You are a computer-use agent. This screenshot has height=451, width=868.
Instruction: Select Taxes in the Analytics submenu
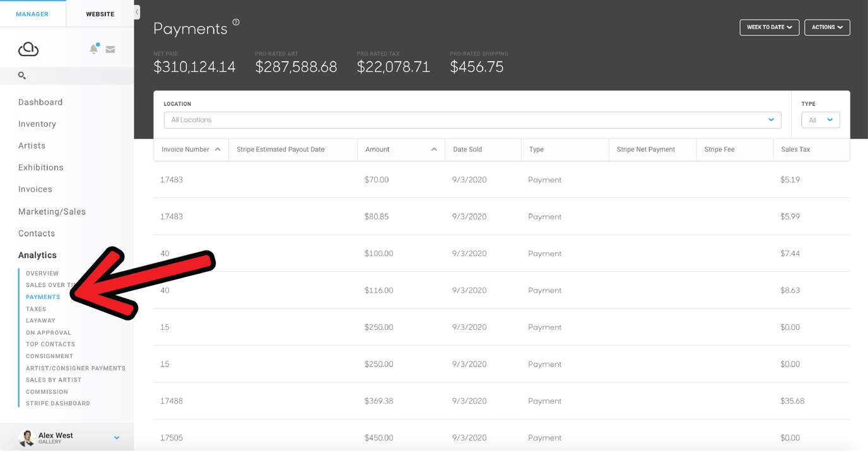coord(36,309)
